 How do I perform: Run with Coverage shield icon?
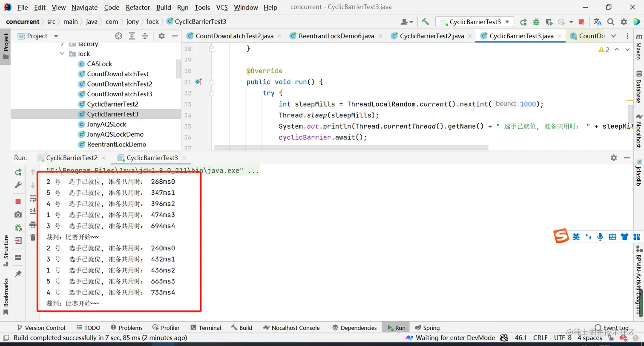pos(549,22)
